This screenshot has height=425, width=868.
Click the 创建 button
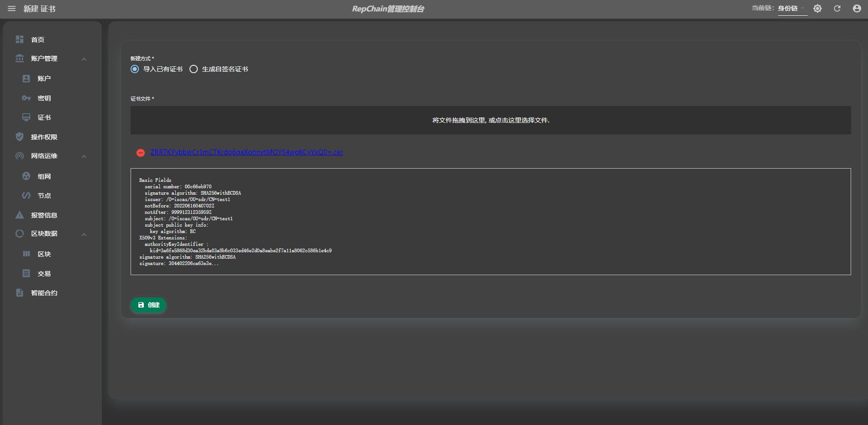pos(148,305)
